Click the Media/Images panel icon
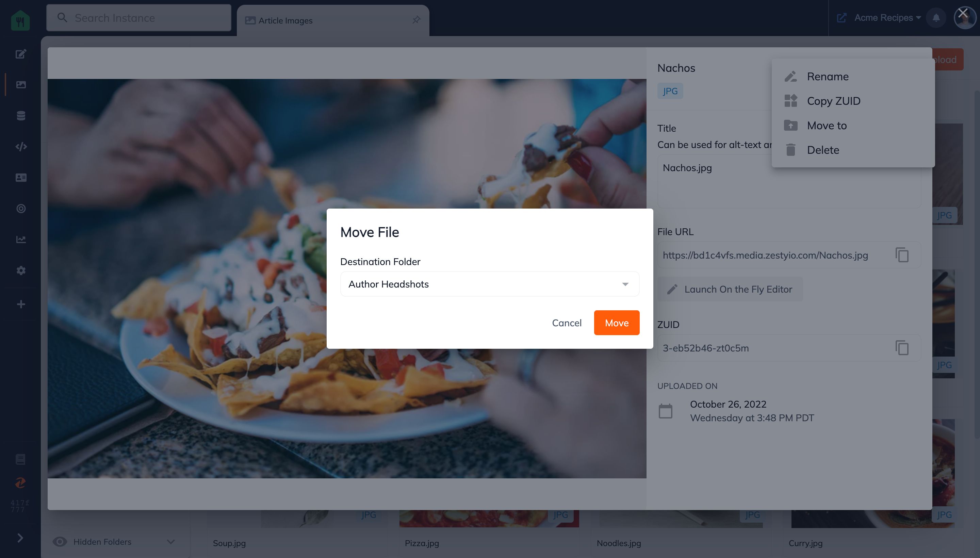The width and height of the screenshot is (980, 558). [20, 85]
